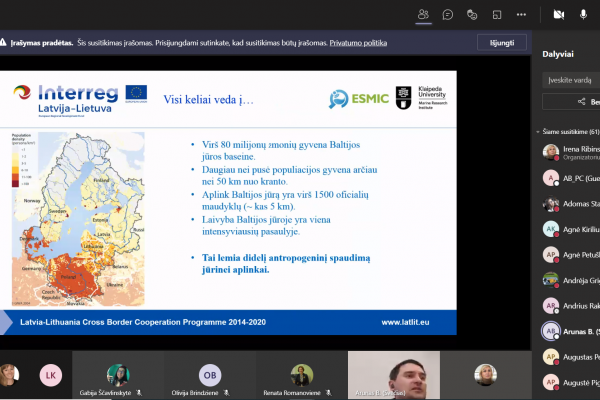Open the Privatumo politika link
The image size is (600, 400).
pos(358,43)
